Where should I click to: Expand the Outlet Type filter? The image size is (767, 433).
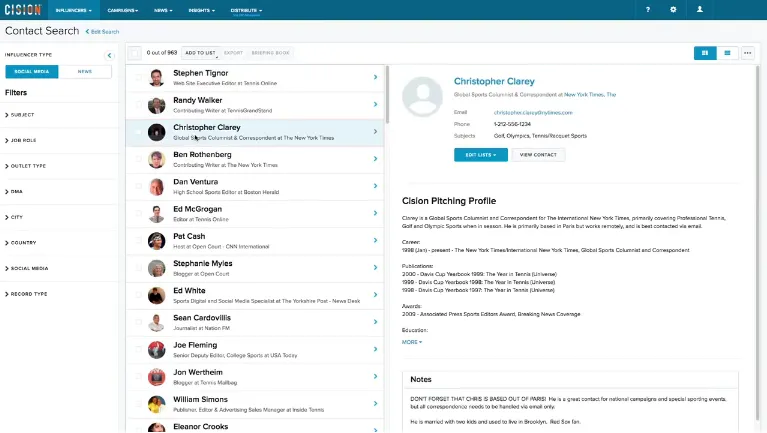point(25,166)
